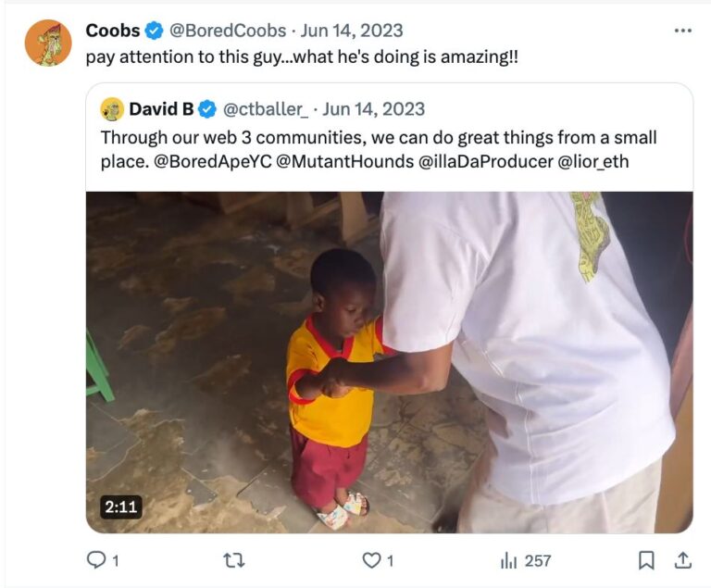Click the verified badge next to Coobs
This screenshot has height=588, width=711.
(x=155, y=31)
